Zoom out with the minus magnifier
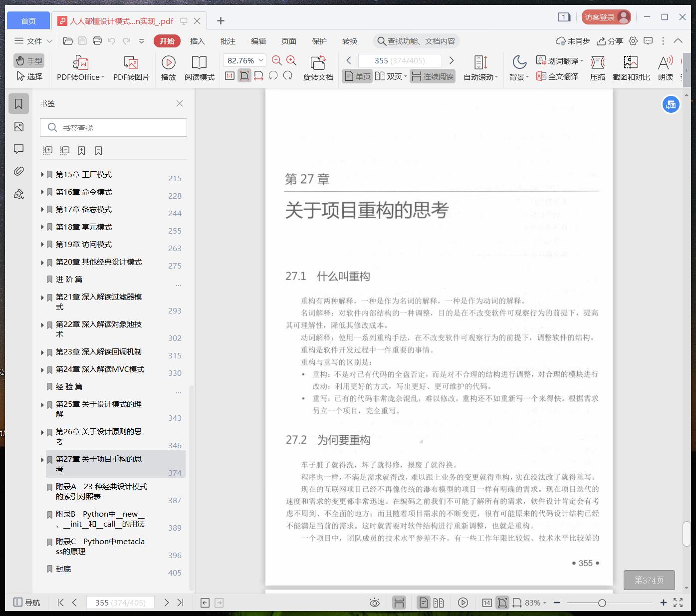 coord(277,60)
